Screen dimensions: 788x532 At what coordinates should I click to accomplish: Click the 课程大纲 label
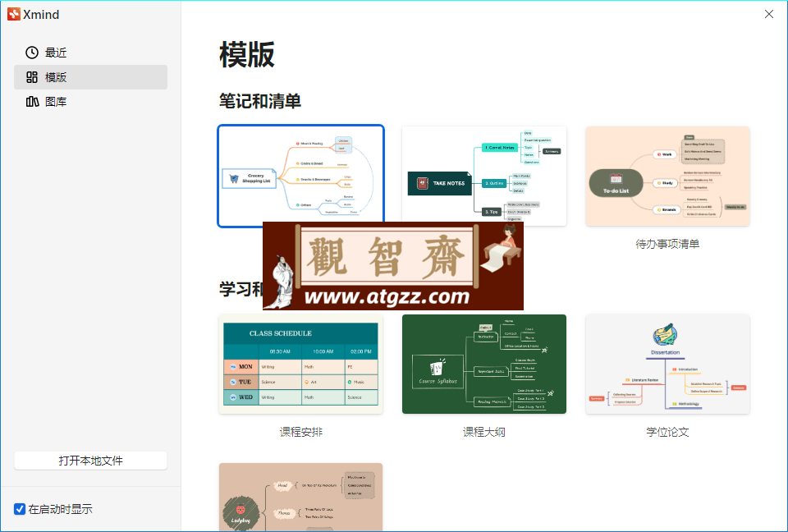click(484, 432)
